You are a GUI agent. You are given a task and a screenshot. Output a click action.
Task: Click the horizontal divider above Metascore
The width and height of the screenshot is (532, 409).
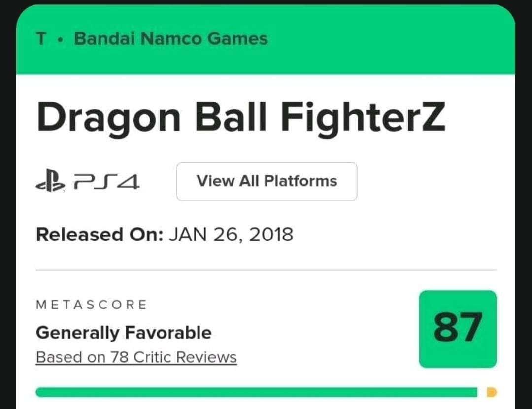point(266,270)
